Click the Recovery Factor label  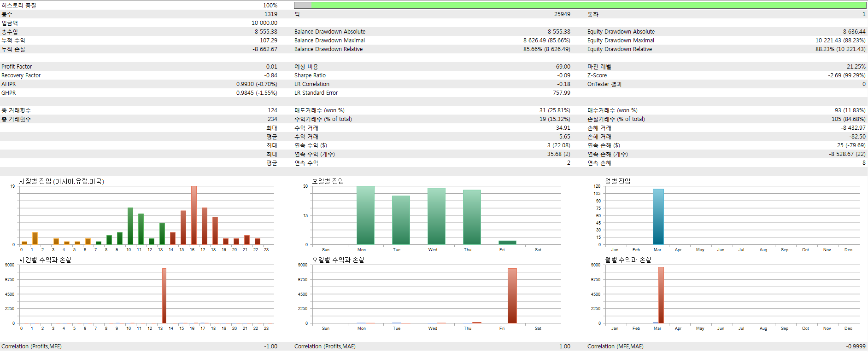pos(21,75)
